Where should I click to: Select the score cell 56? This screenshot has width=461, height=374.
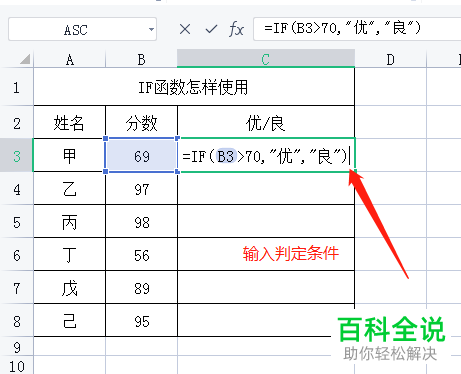[141, 255]
